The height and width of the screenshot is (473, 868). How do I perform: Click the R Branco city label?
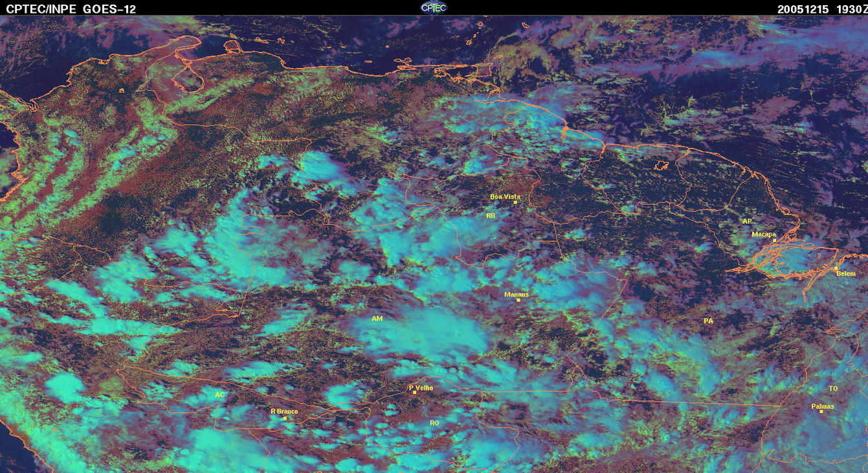click(x=284, y=411)
